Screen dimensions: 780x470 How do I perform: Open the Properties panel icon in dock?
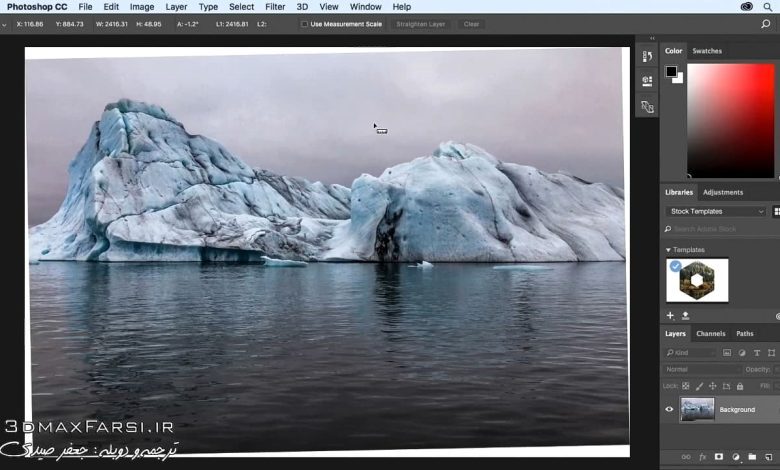pos(647,81)
